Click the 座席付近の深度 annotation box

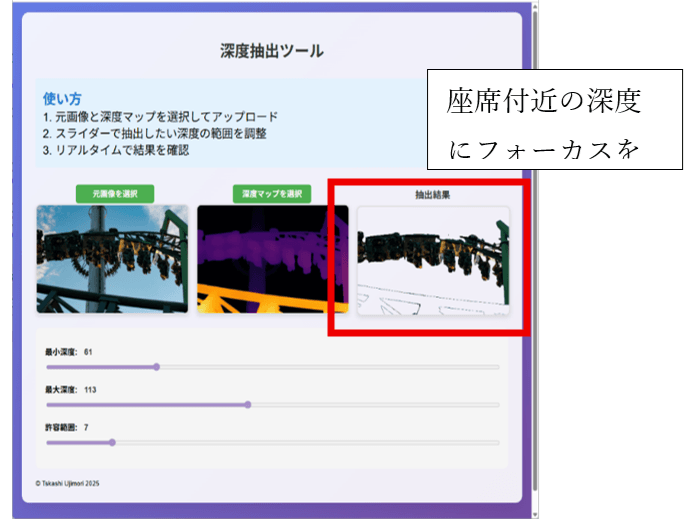click(x=555, y=119)
